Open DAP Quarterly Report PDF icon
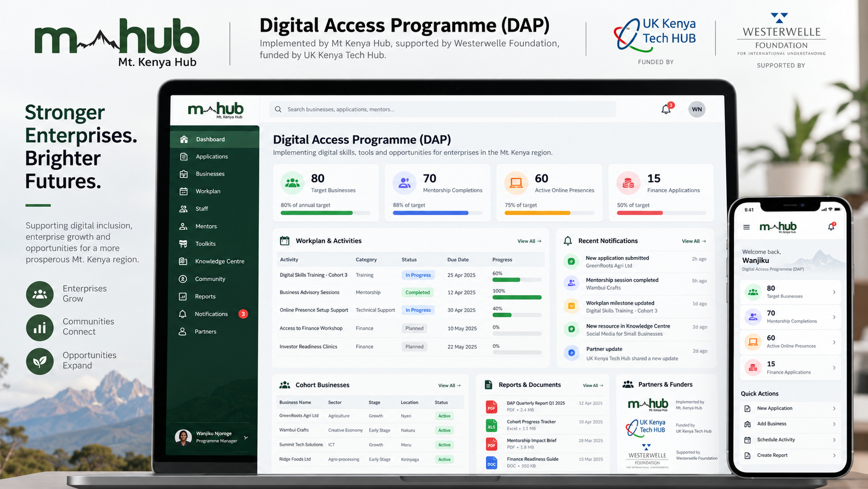Image resolution: width=868 pixels, height=489 pixels. (x=492, y=406)
